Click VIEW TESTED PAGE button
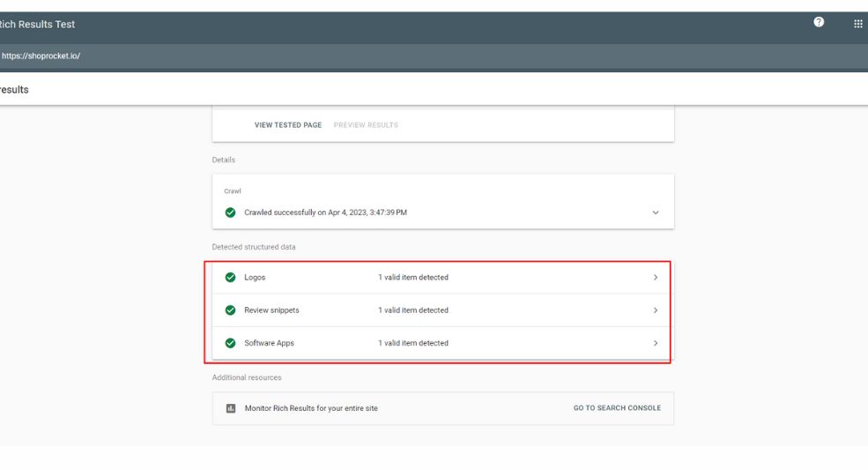Screen dimensions: 868x470 point(288,125)
